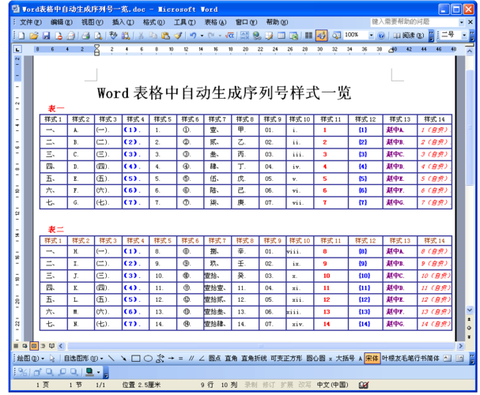Open Print Preview via the magnifier page icon
This screenshot has height=395, width=480.
[x=98, y=35]
